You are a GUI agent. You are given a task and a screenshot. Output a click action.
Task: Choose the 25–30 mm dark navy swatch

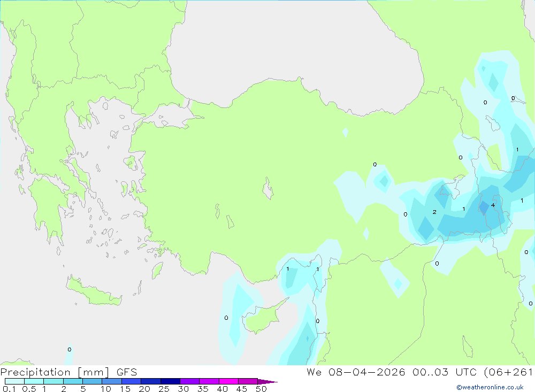click(x=170, y=381)
